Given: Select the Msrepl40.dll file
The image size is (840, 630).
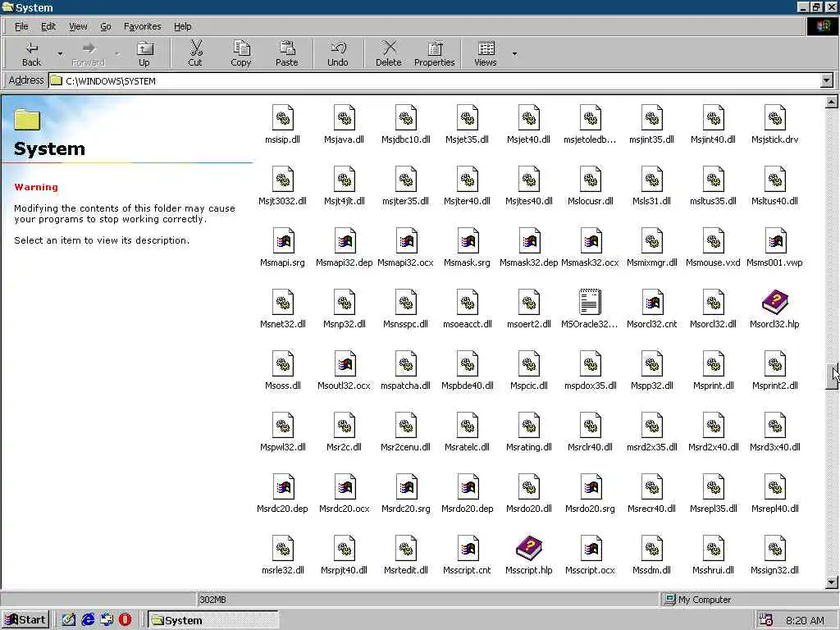Looking at the screenshot, I should (x=774, y=495).
